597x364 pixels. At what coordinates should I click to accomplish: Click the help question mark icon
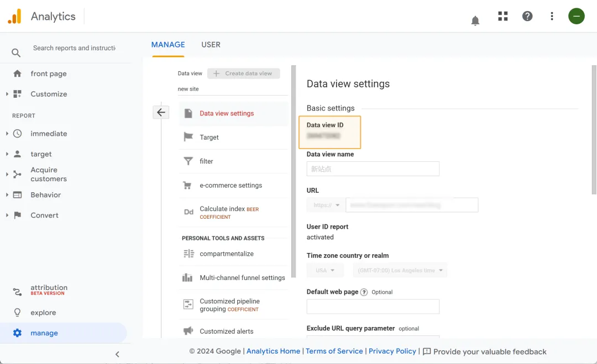[527, 16]
